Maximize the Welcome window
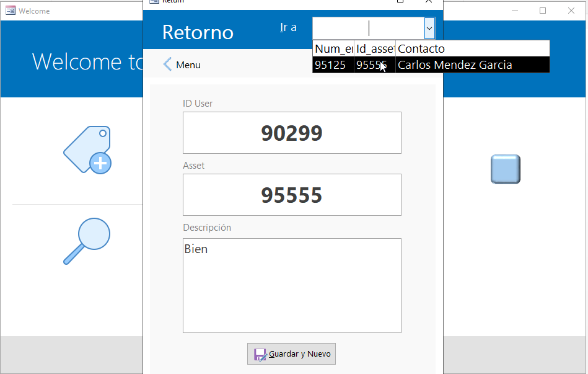This screenshot has height=374, width=588. click(543, 11)
